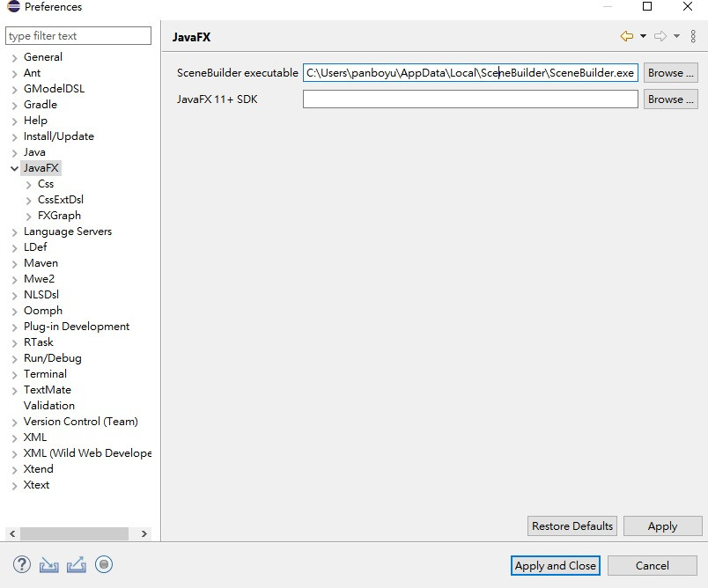Expand the Gradle category arrow
This screenshot has height=588, width=708.
click(14, 106)
